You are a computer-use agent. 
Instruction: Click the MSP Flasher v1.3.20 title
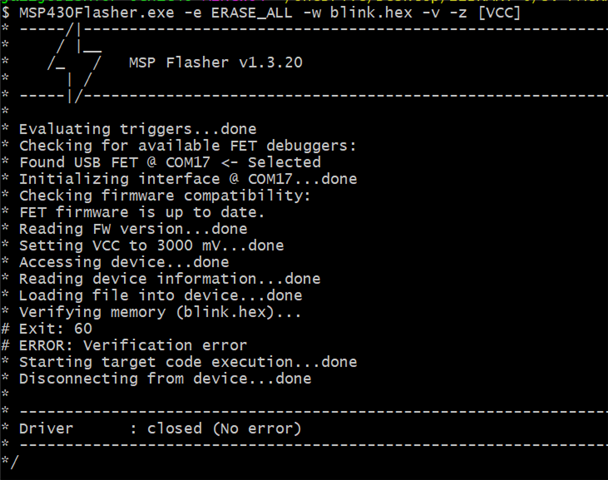(x=216, y=62)
